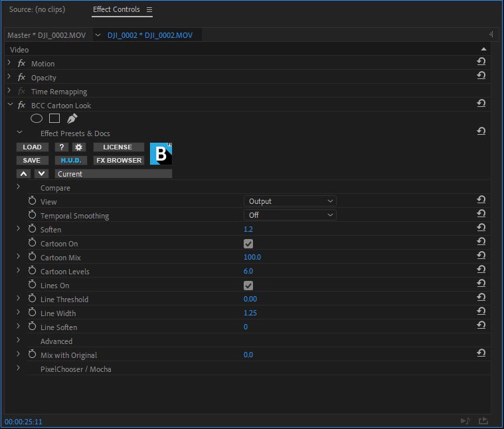Toggle animation stopwatch for View
The width and height of the screenshot is (504, 429).
[x=32, y=201]
